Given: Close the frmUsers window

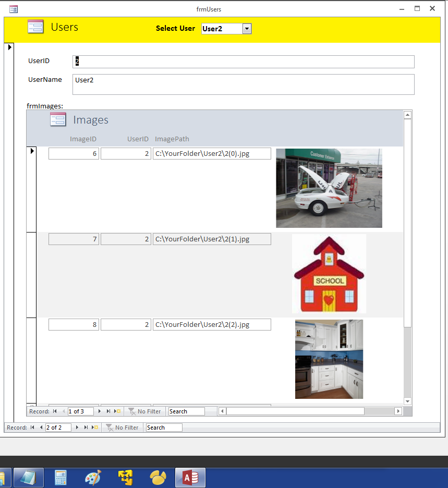Looking at the screenshot, I should click(x=432, y=9).
